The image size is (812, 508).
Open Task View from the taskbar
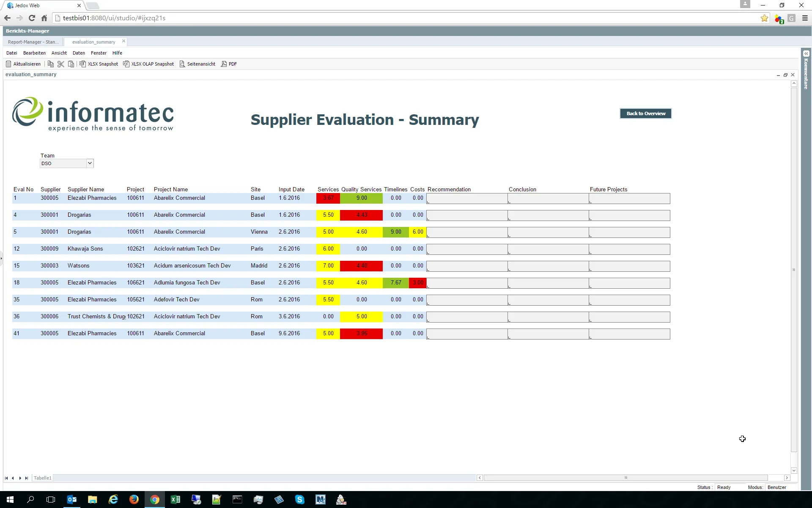pyautogui.click(x=51, y=500)
